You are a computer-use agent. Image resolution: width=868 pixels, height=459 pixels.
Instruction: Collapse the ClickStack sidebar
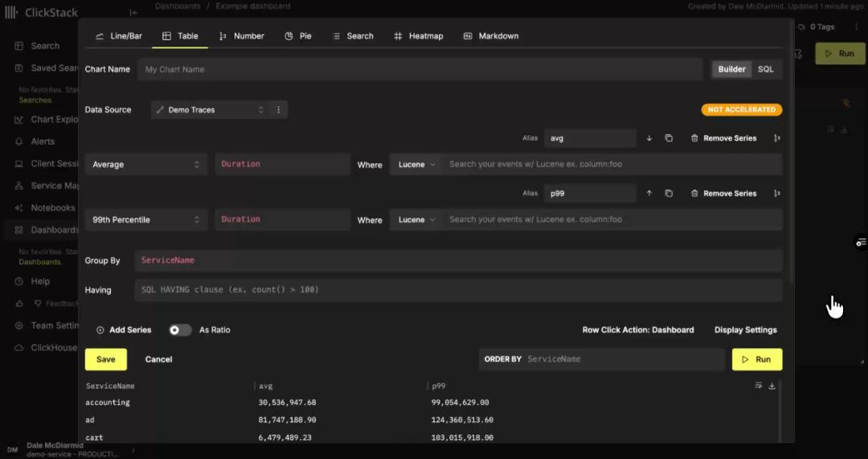pyautogui.click(x=133, y=12)
